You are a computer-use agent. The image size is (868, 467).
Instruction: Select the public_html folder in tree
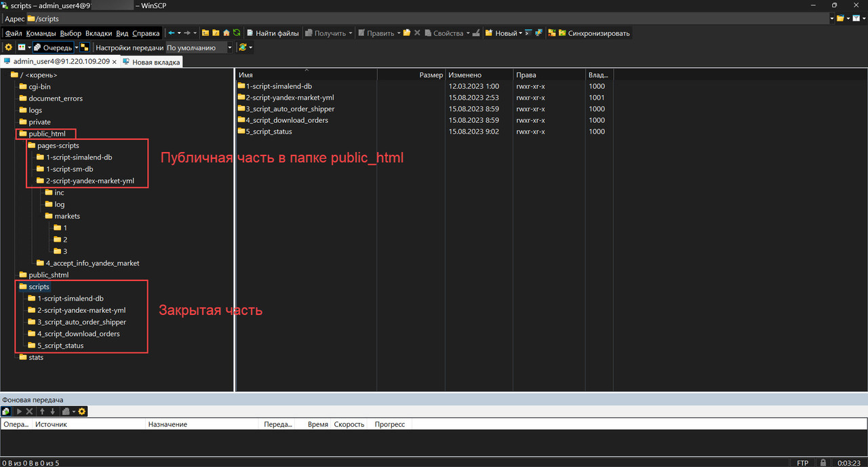tap(47, 134)
